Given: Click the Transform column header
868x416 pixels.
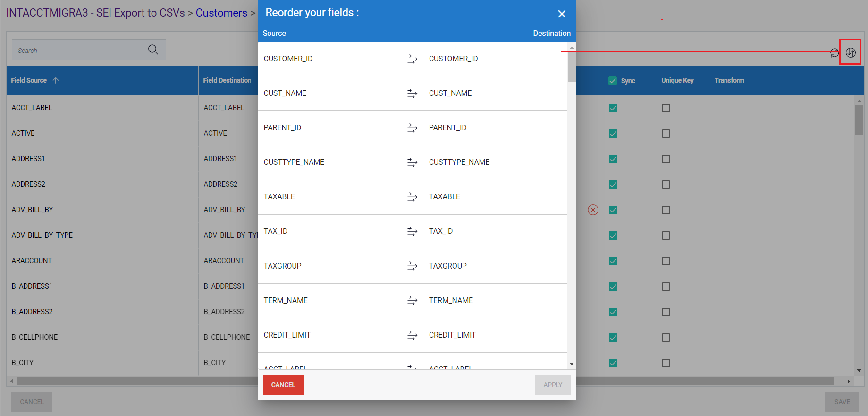Looking at the screenshot, I should click(x=729, y=80).
